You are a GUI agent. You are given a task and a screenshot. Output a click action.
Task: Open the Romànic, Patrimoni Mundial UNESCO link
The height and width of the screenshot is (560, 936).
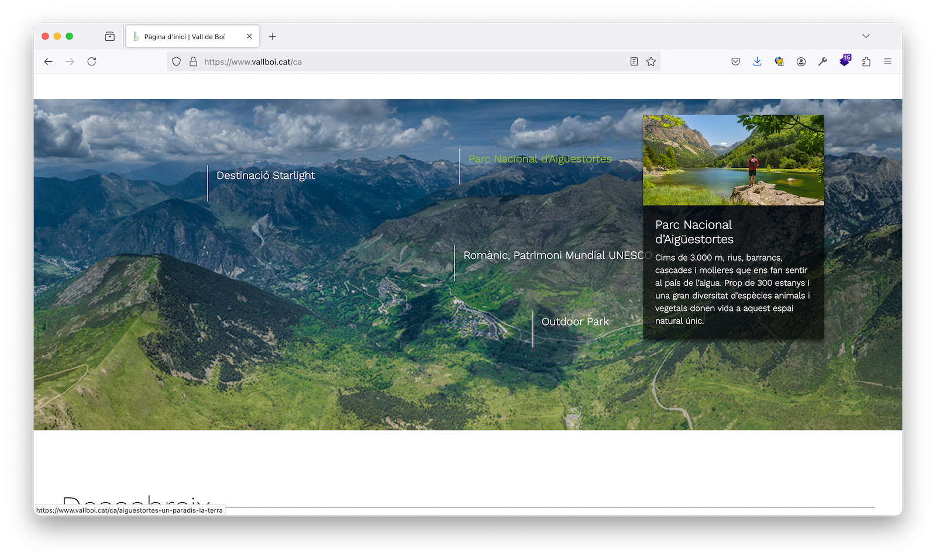(557, 255)
